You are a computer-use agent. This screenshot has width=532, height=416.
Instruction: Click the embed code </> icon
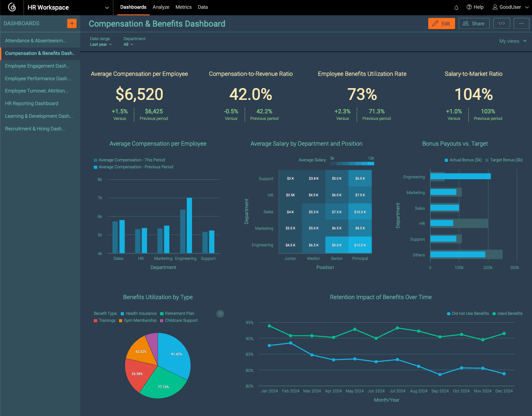click(x=501, y=23)
